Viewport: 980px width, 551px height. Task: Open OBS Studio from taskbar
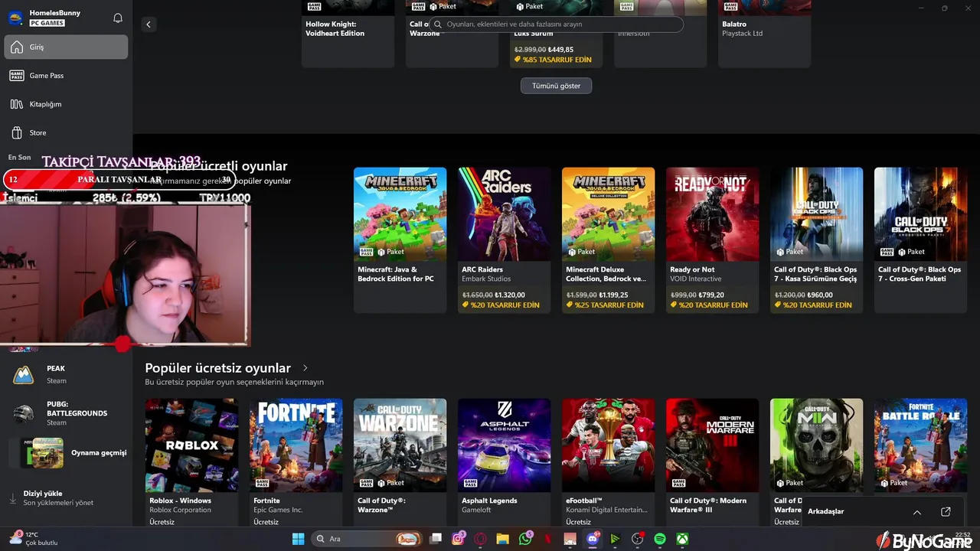(637, 539)
